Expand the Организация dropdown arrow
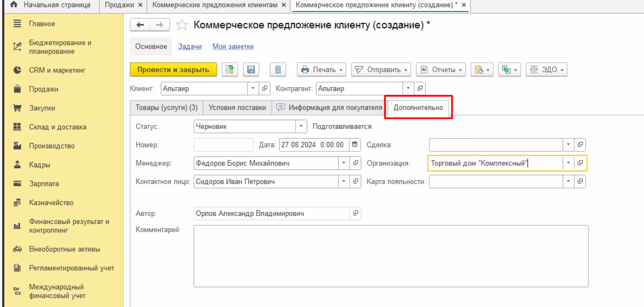This screenshot has width=644, height=307. (x=568, y=163)
